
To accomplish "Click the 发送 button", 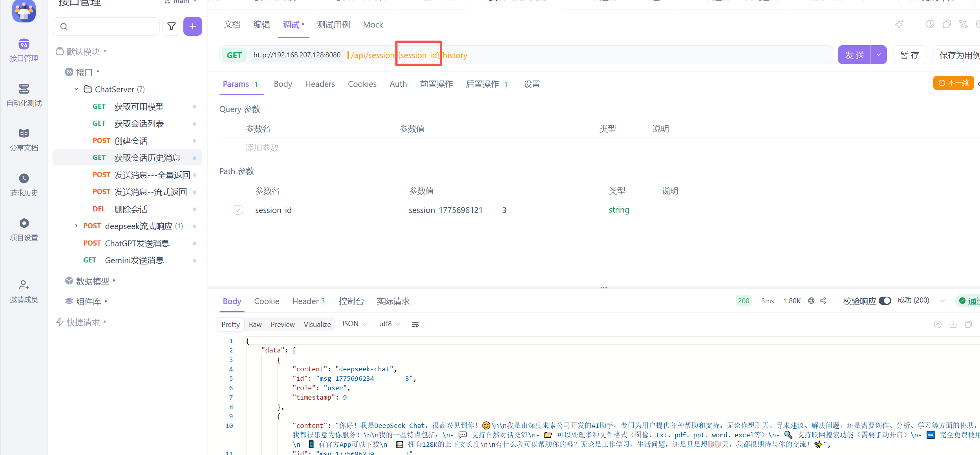I will (854, 55).
